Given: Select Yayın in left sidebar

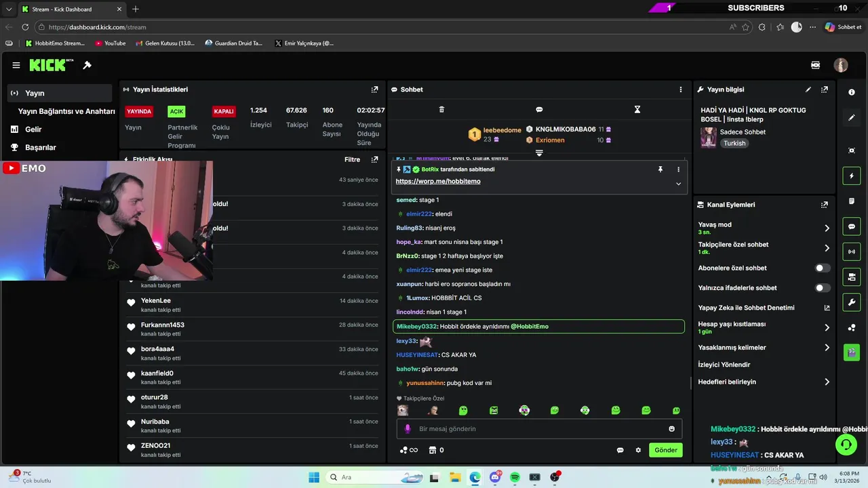Looking at the screenshot, I should 60,94.
